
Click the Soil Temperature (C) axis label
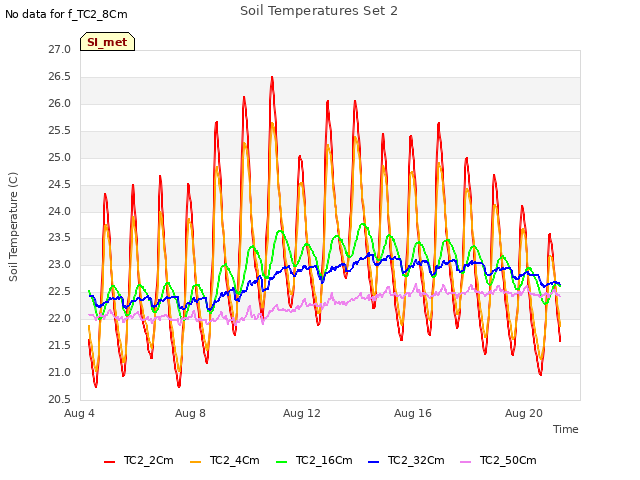pyautogui.click(x=13, y=227)
